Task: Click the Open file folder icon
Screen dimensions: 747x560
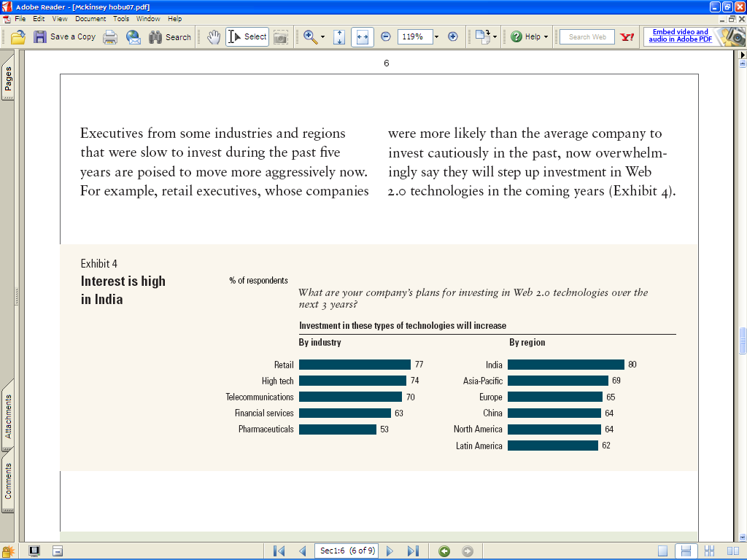Action: [18, 36]
